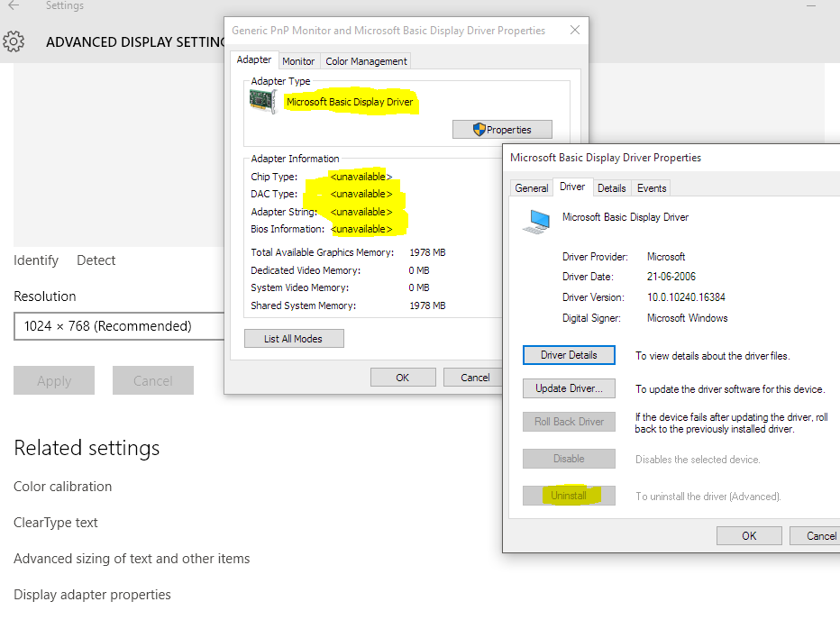Image resolution: width=840 pixels, height=620 pixels.
Task: Open the Details tab
Action: 611,188
